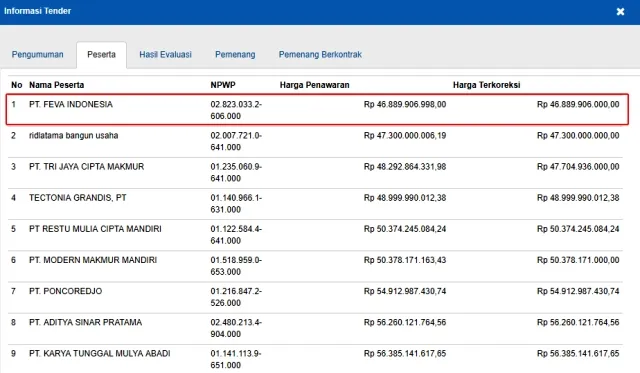Image resolution: width=640 pixels, height=373 pixels.
Task: Click offer price Rp 50.378.171.163,43
Action: [405, 260]
